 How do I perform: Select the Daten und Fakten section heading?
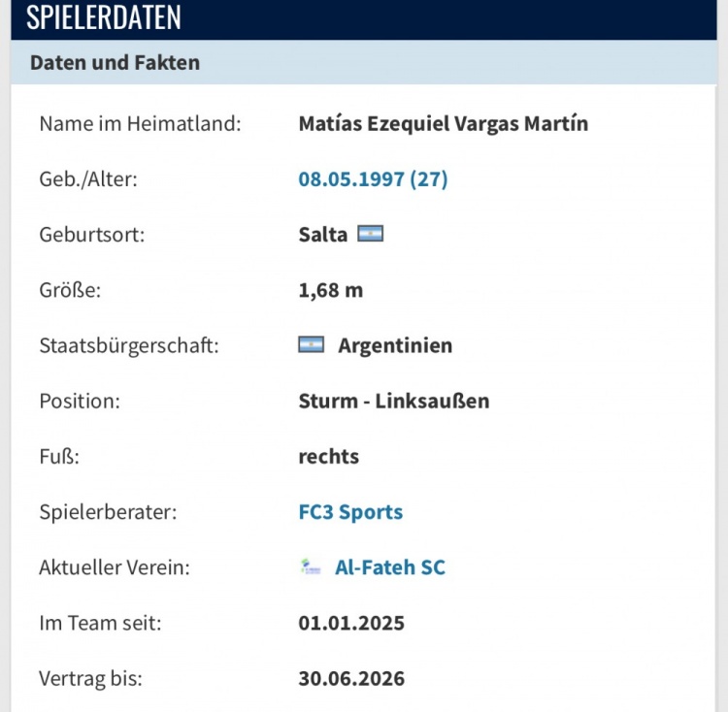(115, 63)
